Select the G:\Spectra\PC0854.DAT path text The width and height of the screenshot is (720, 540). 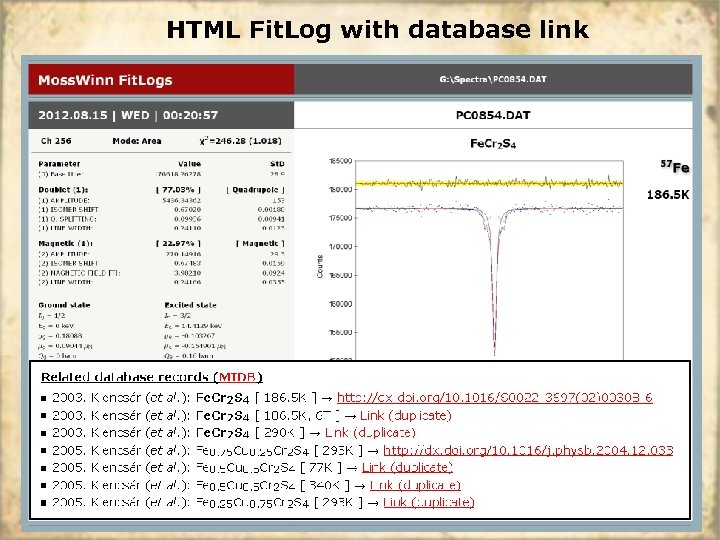pyautogui.click(x=493, y=79)
